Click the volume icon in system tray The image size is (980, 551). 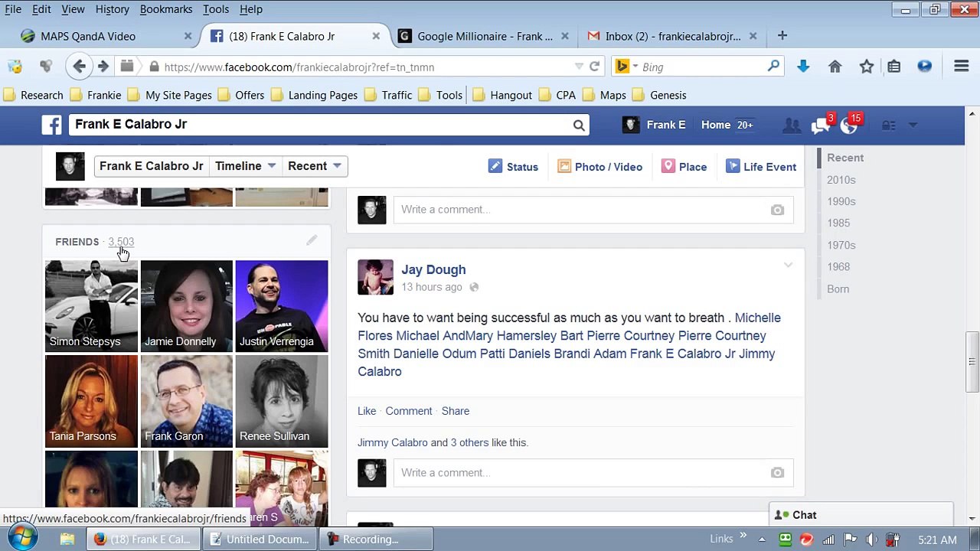coord(871,540)
